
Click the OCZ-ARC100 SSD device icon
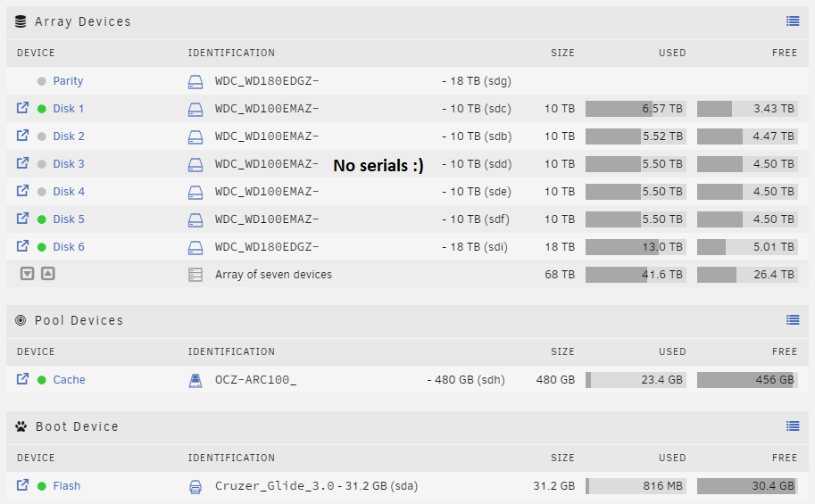[x=195, y=380]
